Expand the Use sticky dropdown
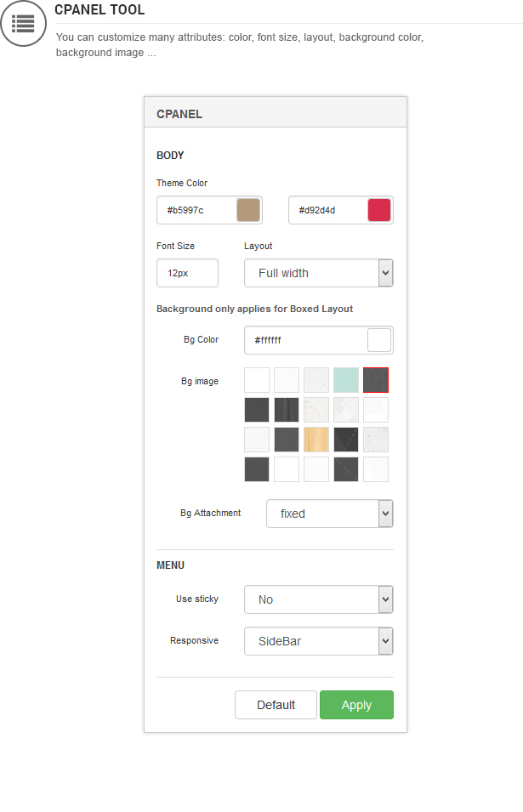Image resolution: width=523 pixels, height=812 pixels. coord(318,599)
